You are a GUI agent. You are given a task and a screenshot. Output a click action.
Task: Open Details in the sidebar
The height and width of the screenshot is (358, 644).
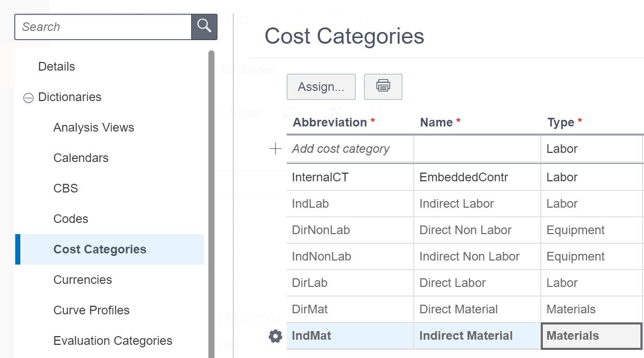coord(56,67)
